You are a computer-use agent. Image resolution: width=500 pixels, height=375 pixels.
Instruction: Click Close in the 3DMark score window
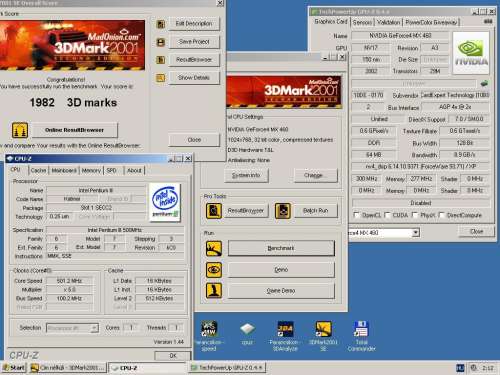(194, 140)
